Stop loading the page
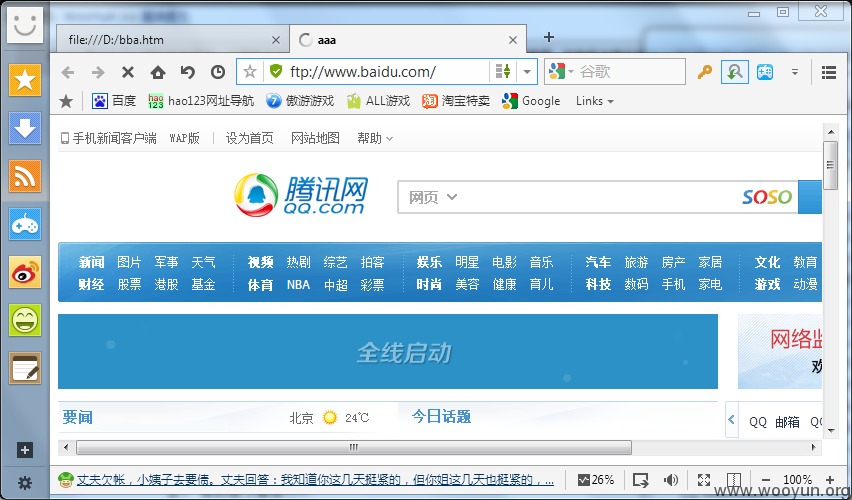Viewport: 852px width, 500px height. (128, 72)
